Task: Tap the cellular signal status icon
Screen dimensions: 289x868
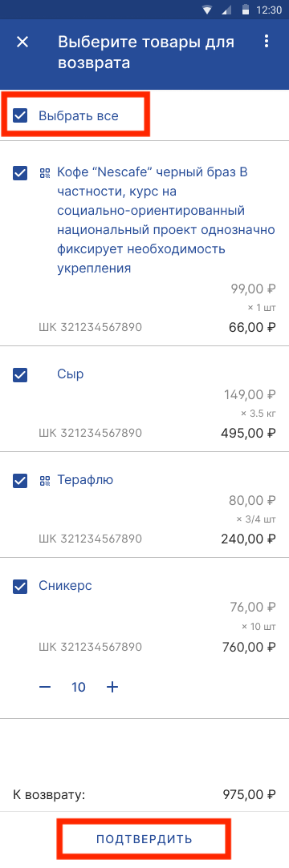Action: [226, 10]
